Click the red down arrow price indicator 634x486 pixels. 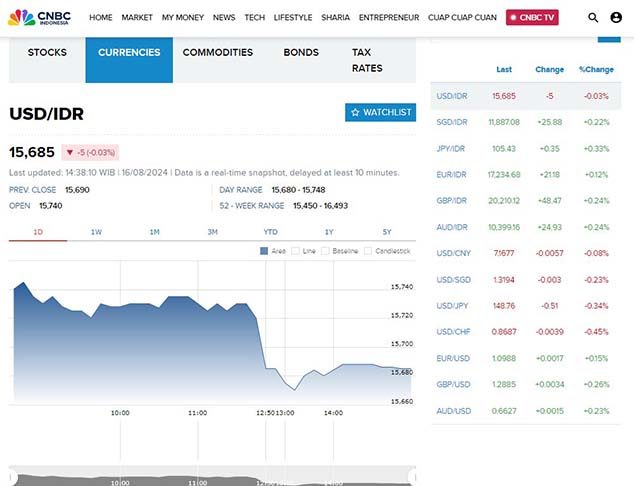[69, 153]
